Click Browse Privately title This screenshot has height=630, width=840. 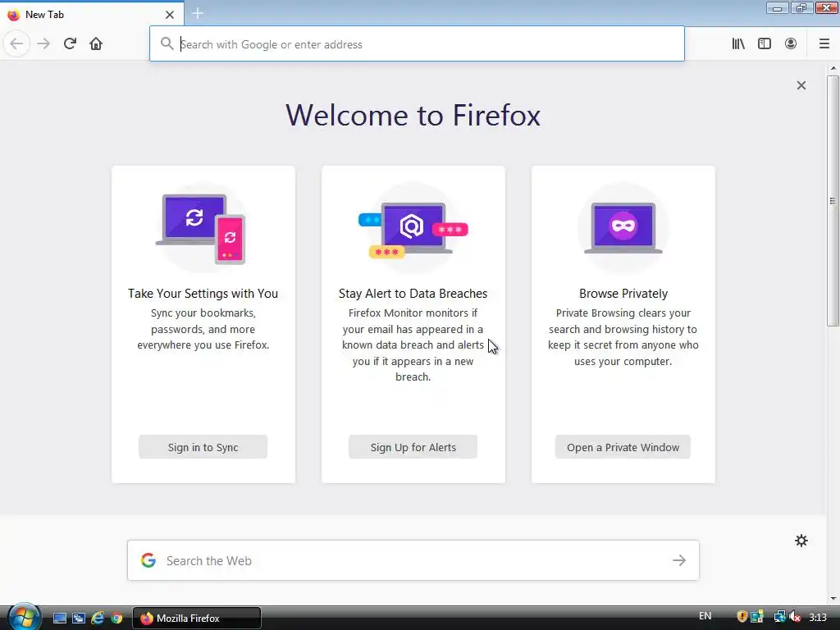pyautogui.click(x=623, y=294)
